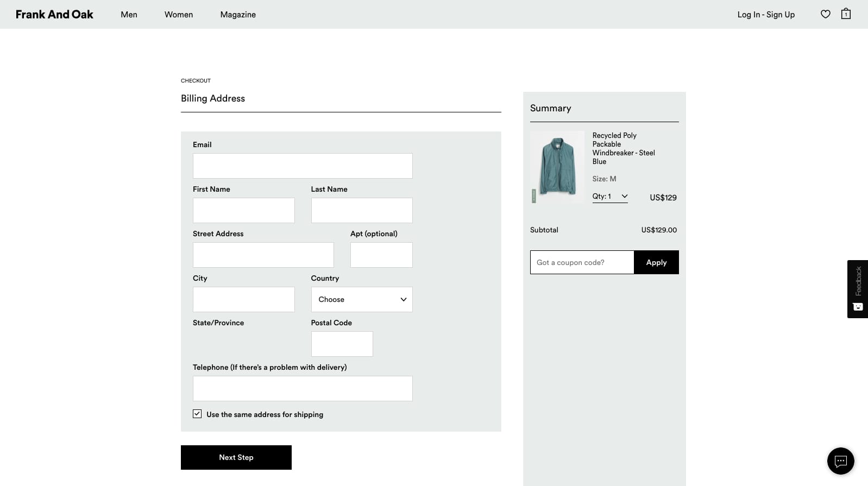
Task: Open the Women menu
Action: pos(179,15)
